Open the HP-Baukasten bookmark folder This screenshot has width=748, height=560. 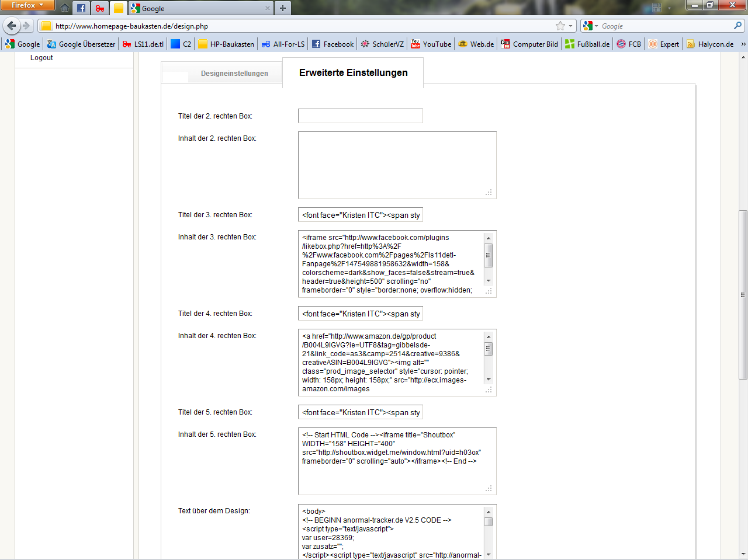click(x=226, y=44)
